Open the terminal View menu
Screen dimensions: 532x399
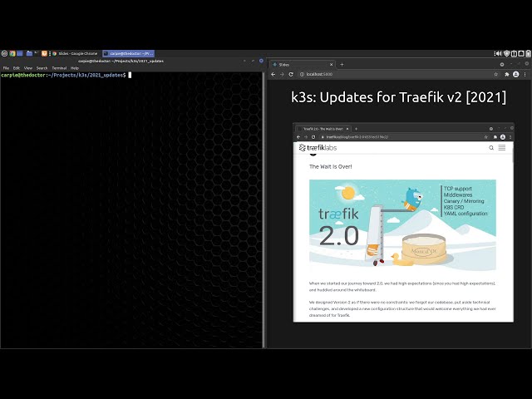click(x=28, y=68)
